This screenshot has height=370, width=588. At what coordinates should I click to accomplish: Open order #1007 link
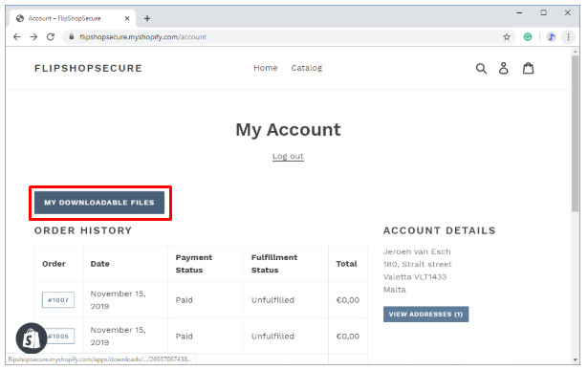pyautogui.click(x=58, y=300)
